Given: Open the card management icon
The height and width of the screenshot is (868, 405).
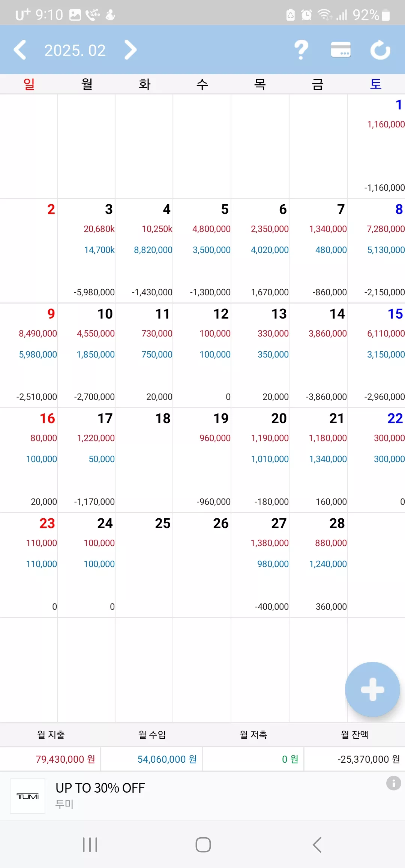Looking at the screenshot, I should click(341, 50).
